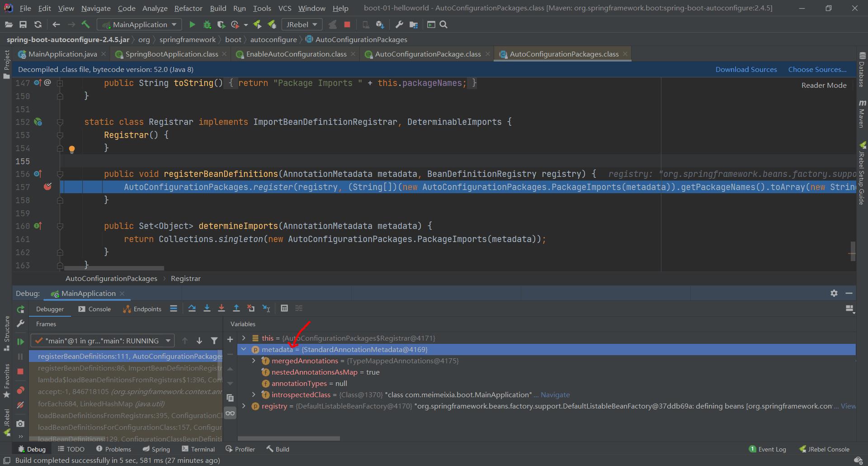Switch to SpringBootApplication.class tab
868x466 pixels.
coord(172,54)
